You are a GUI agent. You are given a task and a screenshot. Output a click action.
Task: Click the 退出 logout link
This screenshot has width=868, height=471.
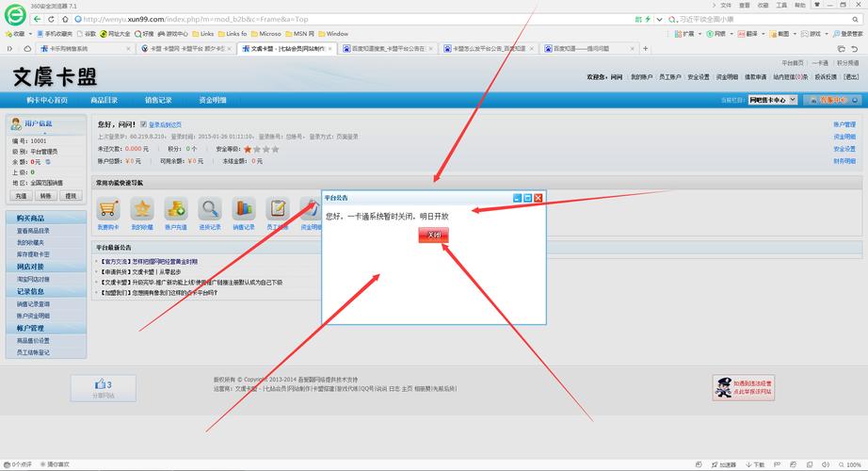click(x=851, y=77)
